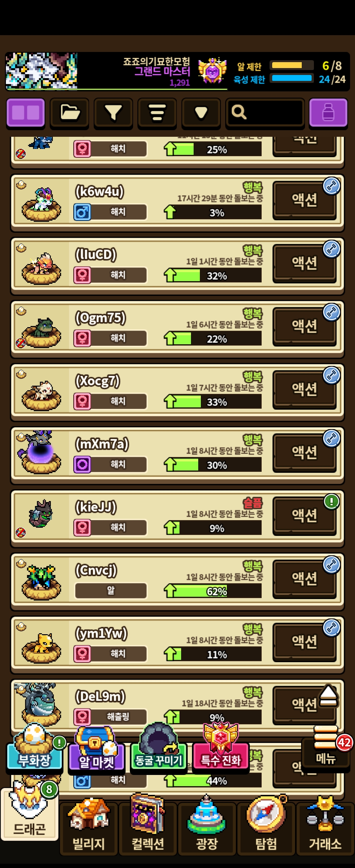The image size is (355, 868).
Task: Switch to the 빌리지 village tab
Action: click(89, 828)
